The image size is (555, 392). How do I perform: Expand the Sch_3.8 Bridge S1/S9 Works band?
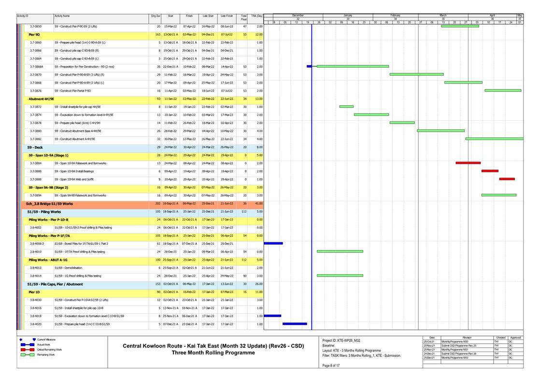[49, 204]
